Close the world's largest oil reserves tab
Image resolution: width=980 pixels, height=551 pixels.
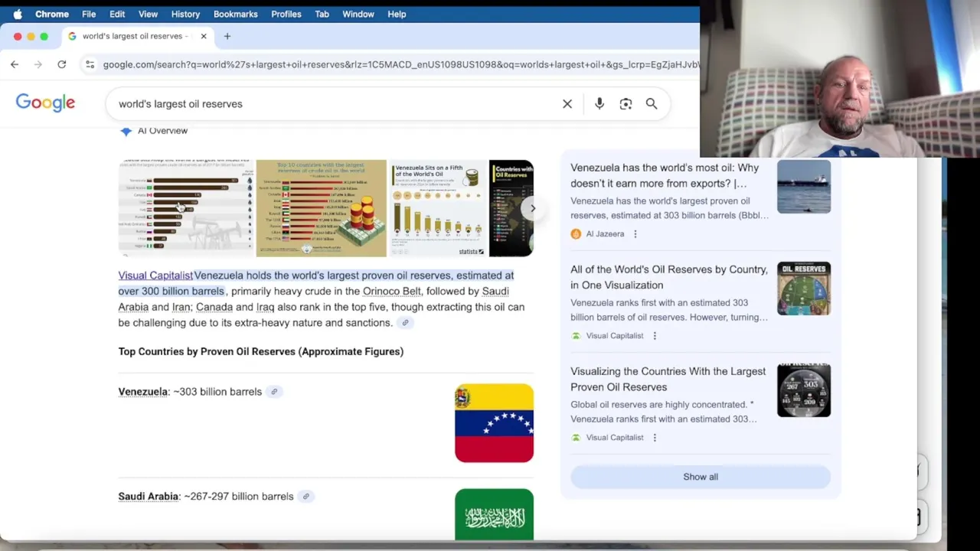[204, 36]
